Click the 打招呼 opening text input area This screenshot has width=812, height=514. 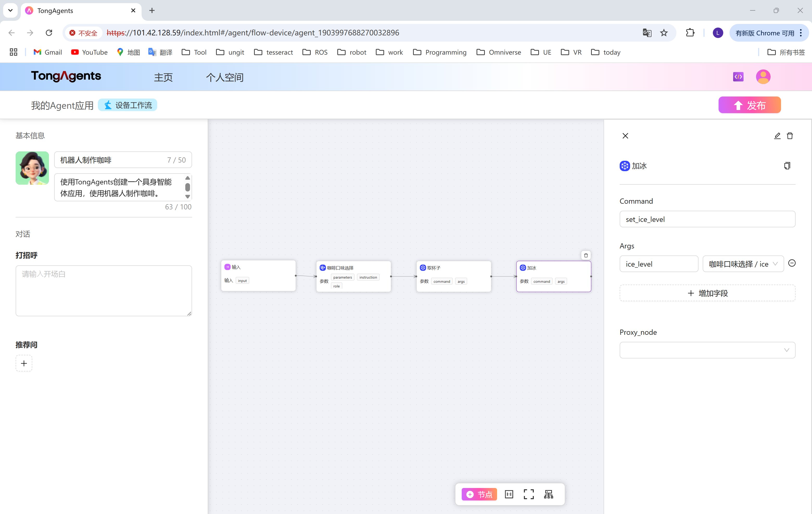(x=104, y=291)
